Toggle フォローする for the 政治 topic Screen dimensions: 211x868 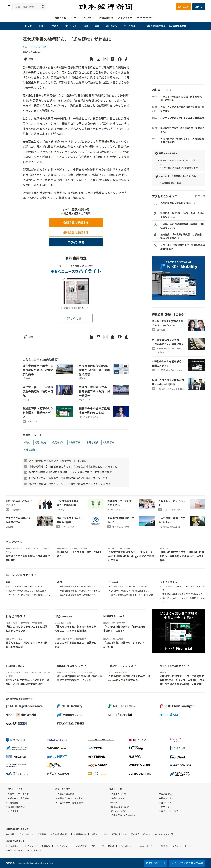click(39, 47)
